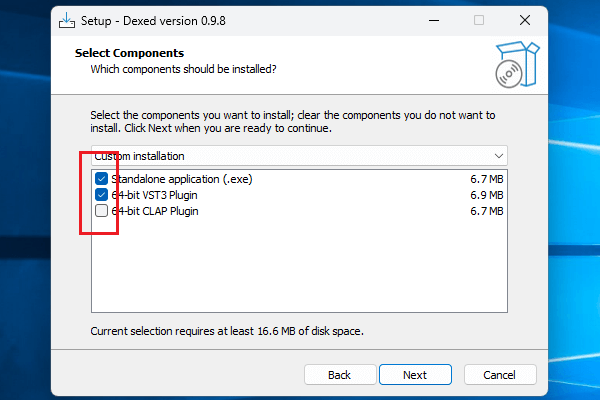
Task: Enable the 64-bit CLAP Plugin checkbox
Action: (101, 211)
